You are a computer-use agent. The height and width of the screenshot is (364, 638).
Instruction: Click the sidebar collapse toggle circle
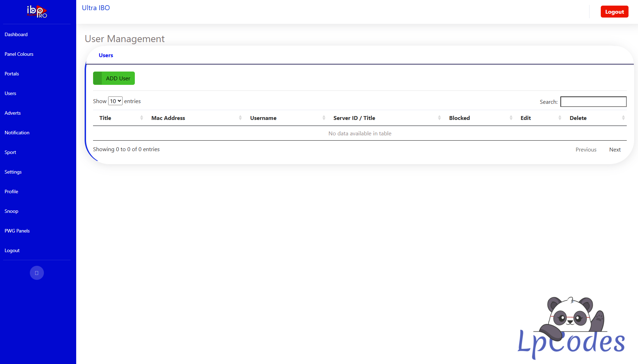37,273
